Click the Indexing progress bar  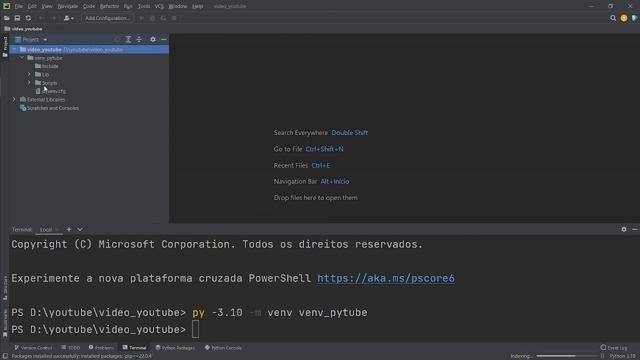pos(566,356)
